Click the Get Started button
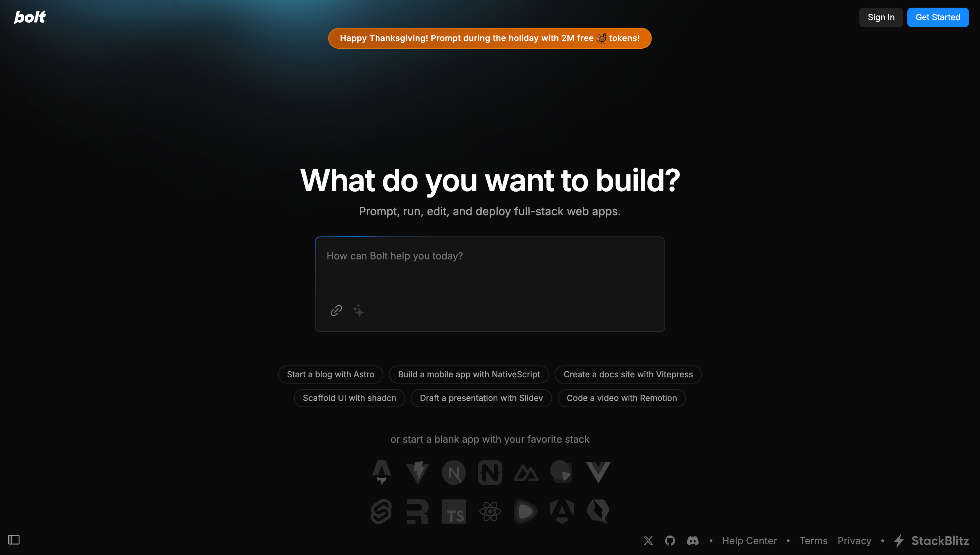This screenshot has width=980, height=555. (x=938, y=17)
